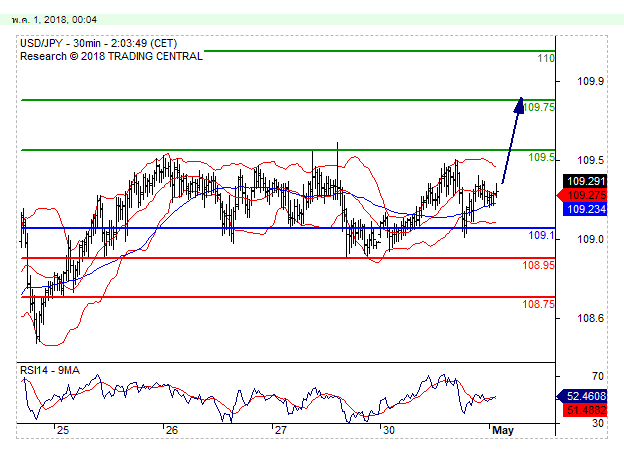Click the 109.75 resistance level label
This screenshot has height=457, width=624.
541,107
